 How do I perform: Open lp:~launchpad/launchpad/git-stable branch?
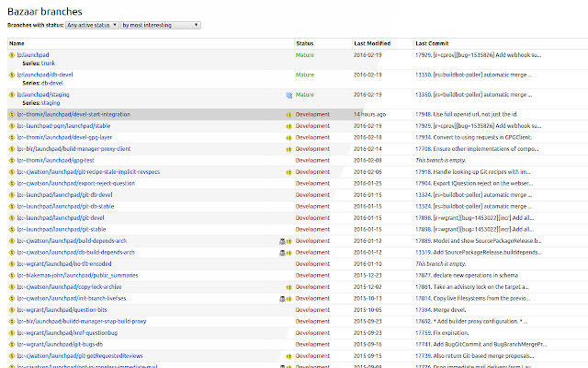pos(62,229)
